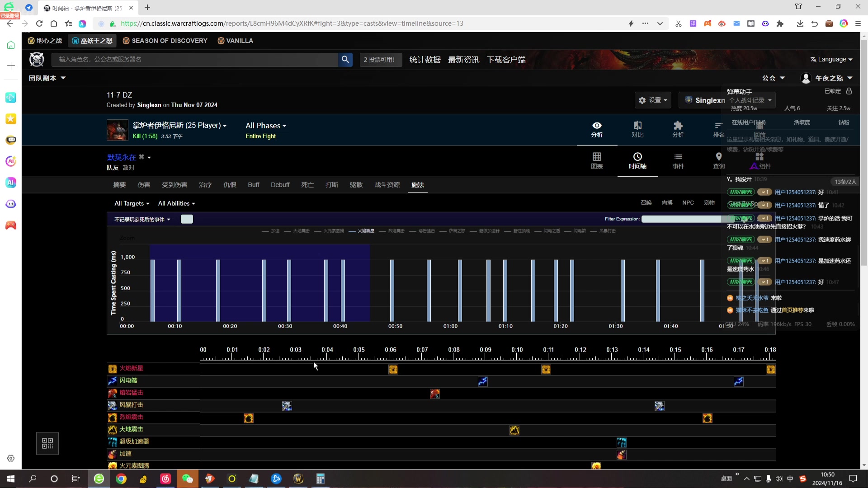Viewport: 868px width, 488px height.
Task: Click the 火焰新星 cast icon at 0:06
Action: (x=393, y=370)
